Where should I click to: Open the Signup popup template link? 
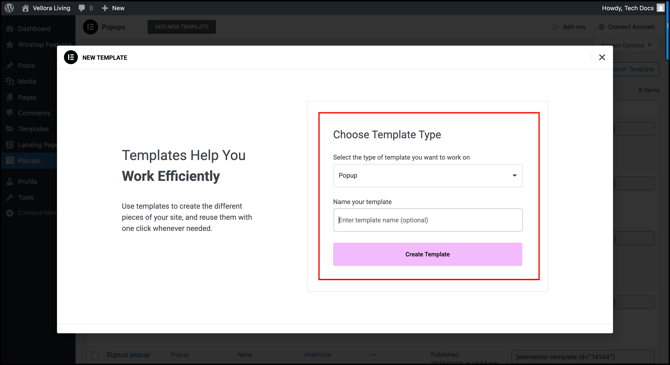[128, 355]
